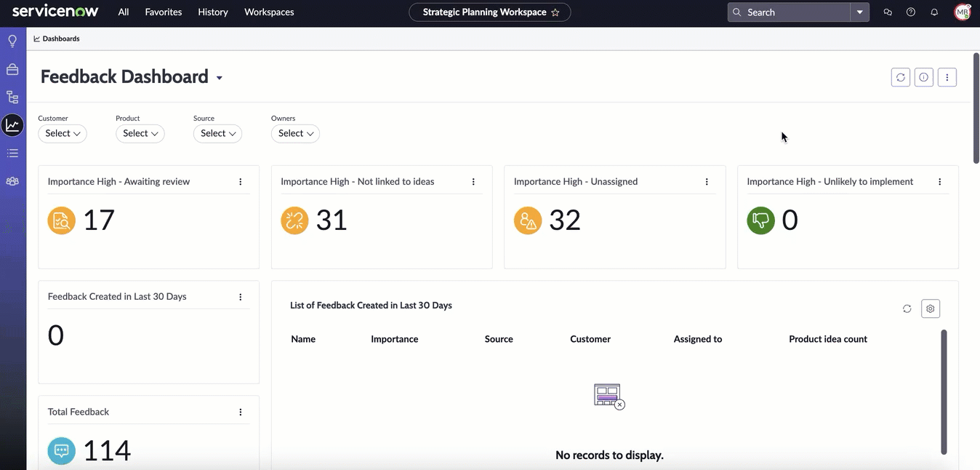Open the help question mark icon
The height and width of the screenshot is (470, 980).
pos(911,12)
